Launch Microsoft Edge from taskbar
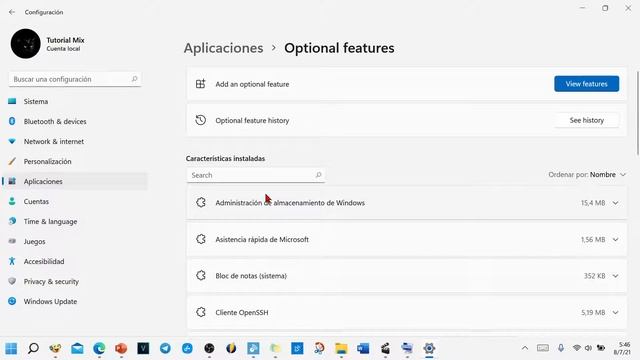Image resolution: width=640 pixels, height=360 pixels. coord(99,349)
